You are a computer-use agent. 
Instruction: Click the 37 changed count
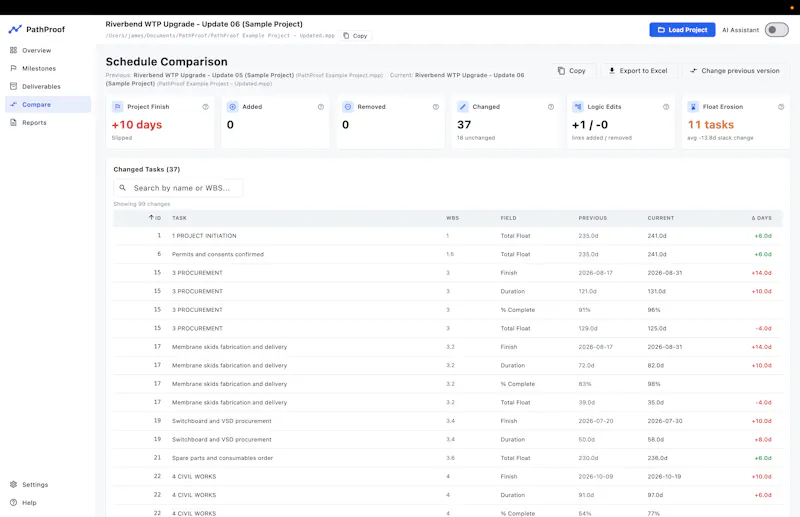click(464, 125)
